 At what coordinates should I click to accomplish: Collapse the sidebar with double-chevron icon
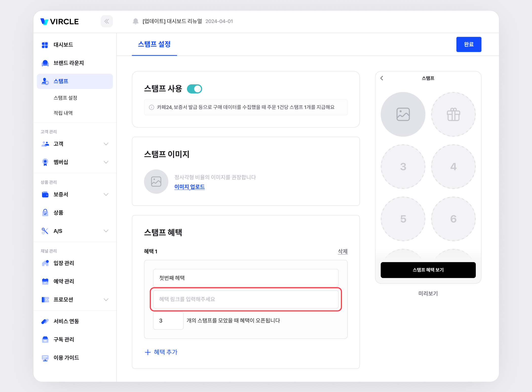(107, 21)
